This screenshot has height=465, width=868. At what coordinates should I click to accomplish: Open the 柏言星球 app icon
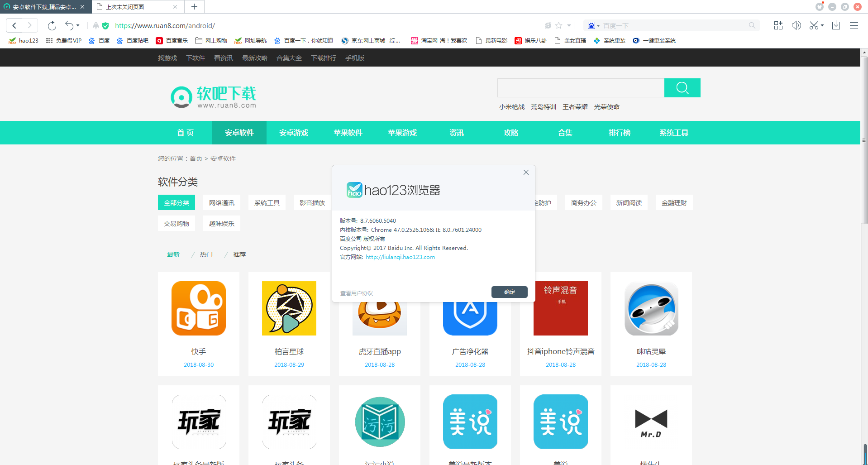point(289,308)
